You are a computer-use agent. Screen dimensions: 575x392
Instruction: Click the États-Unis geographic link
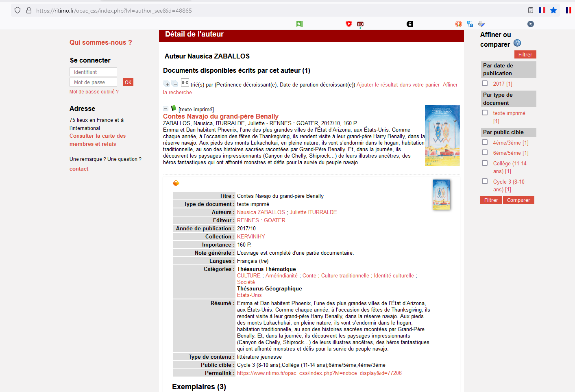point(249,295)
